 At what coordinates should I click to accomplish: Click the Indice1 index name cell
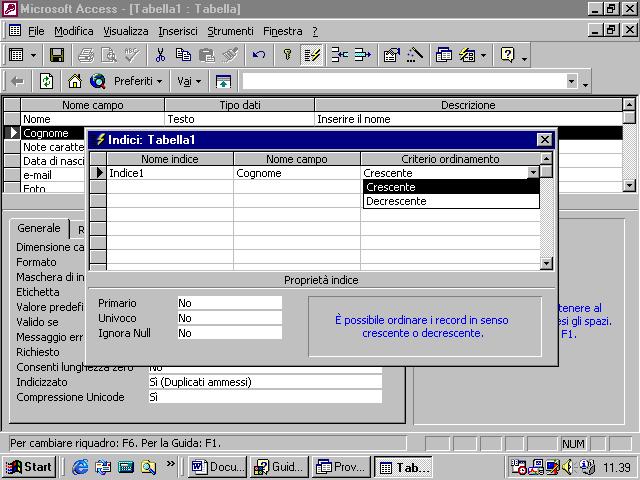170,173
